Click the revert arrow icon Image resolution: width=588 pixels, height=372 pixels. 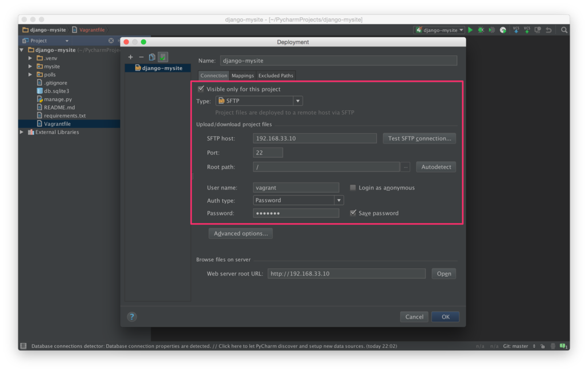coord(548,30)
